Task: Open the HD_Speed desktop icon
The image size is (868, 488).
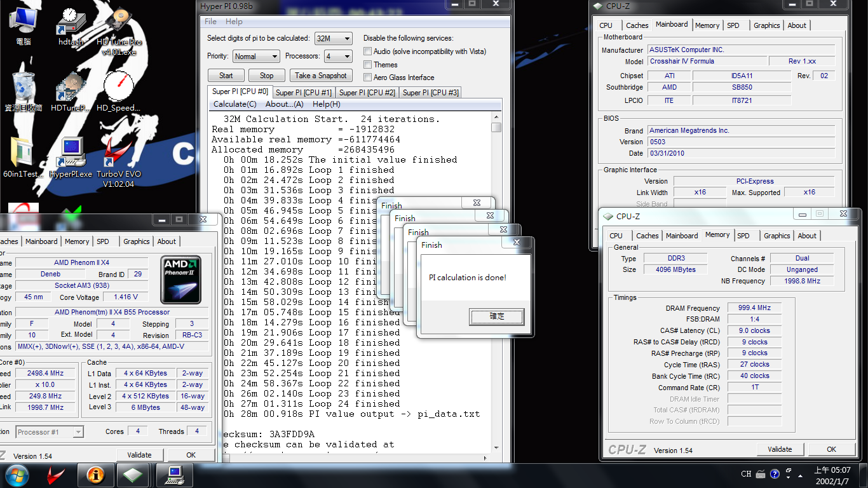Action: pos(118,92)
